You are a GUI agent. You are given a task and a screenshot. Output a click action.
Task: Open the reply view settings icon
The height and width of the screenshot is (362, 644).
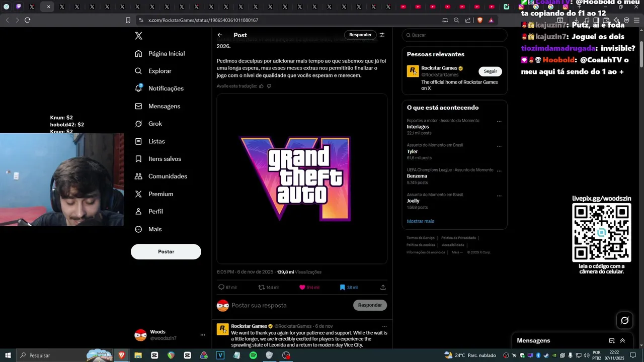coord(382,35)
